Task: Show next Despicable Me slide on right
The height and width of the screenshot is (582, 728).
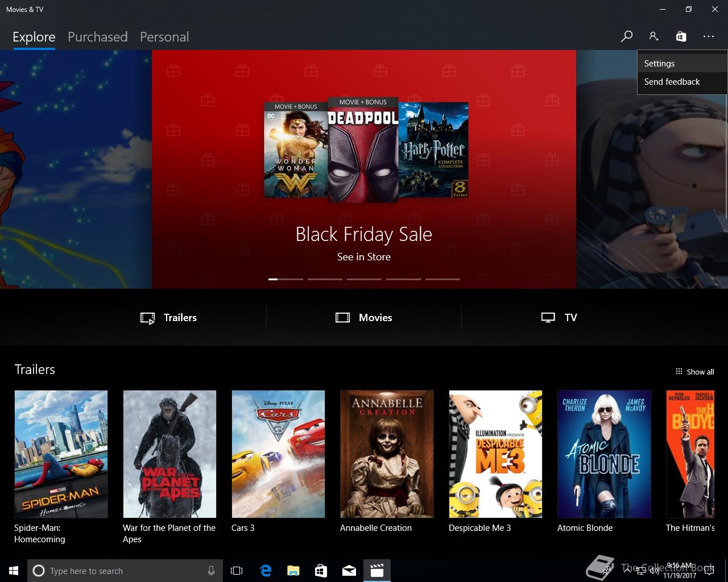Action: coord(652,169)
